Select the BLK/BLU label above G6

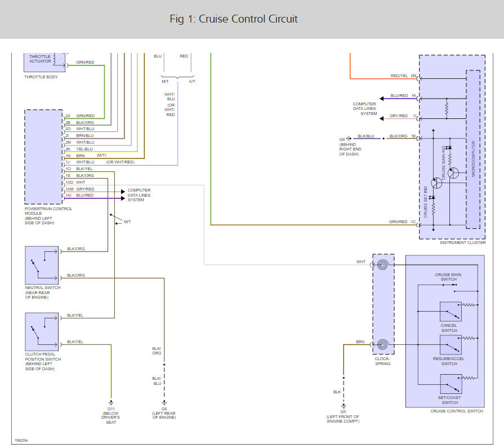point(157,381)
